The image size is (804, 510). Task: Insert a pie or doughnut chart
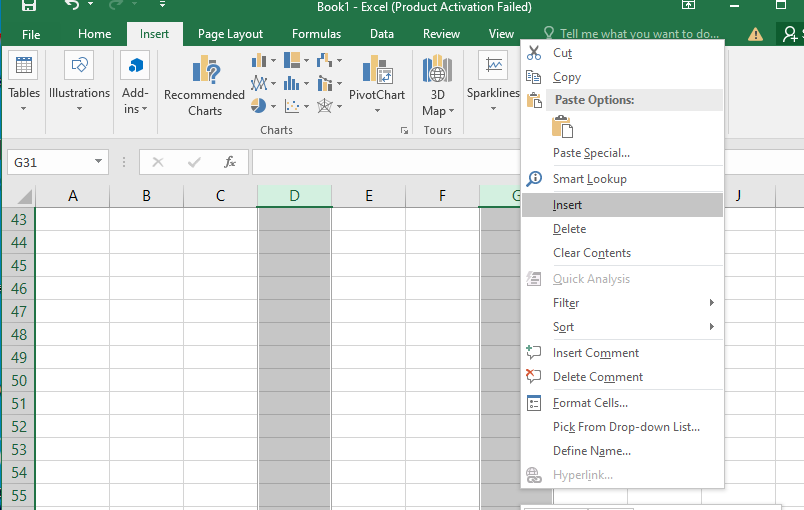(258, 106)
